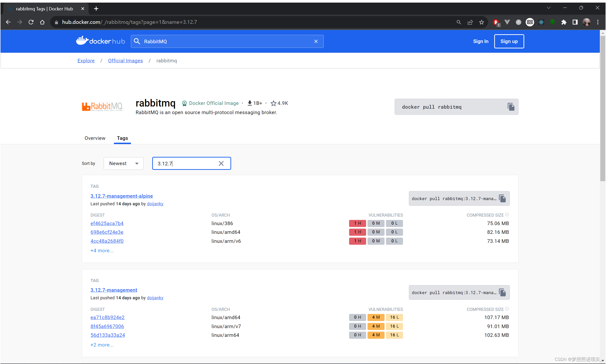
Task: Expand the browser tab search chevron
Action: coord(549,8)
